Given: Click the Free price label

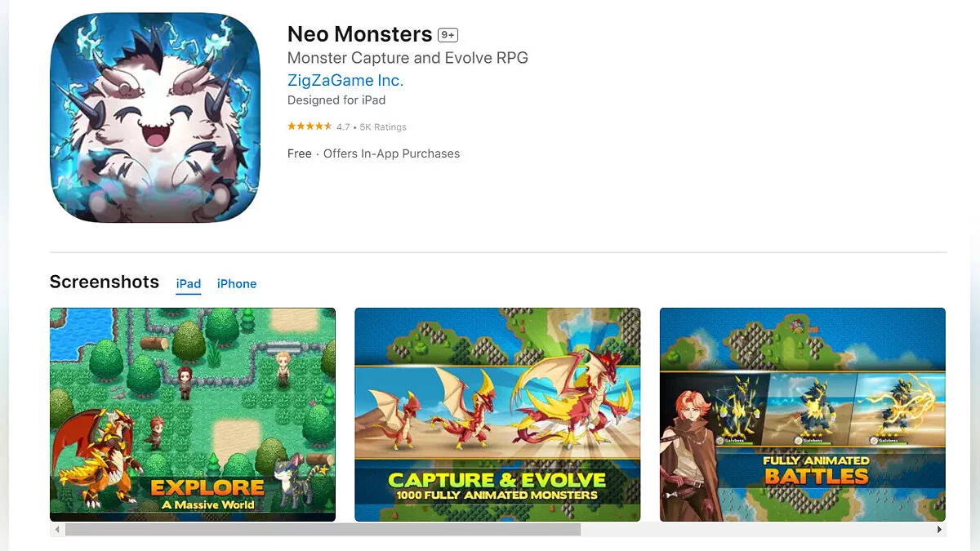Looking at the screenshot, I should point(300,153).
